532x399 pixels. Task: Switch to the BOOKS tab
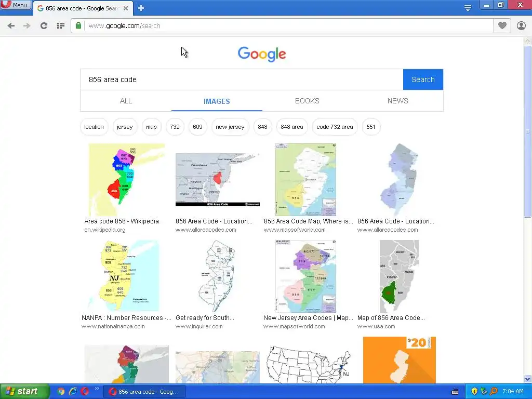point(307,101)
